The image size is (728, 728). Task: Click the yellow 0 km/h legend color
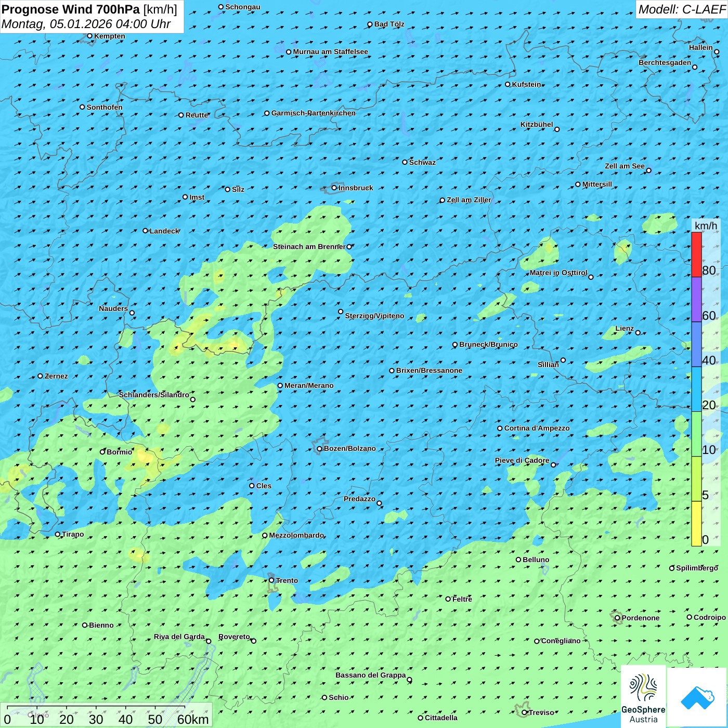pos(696,524)
